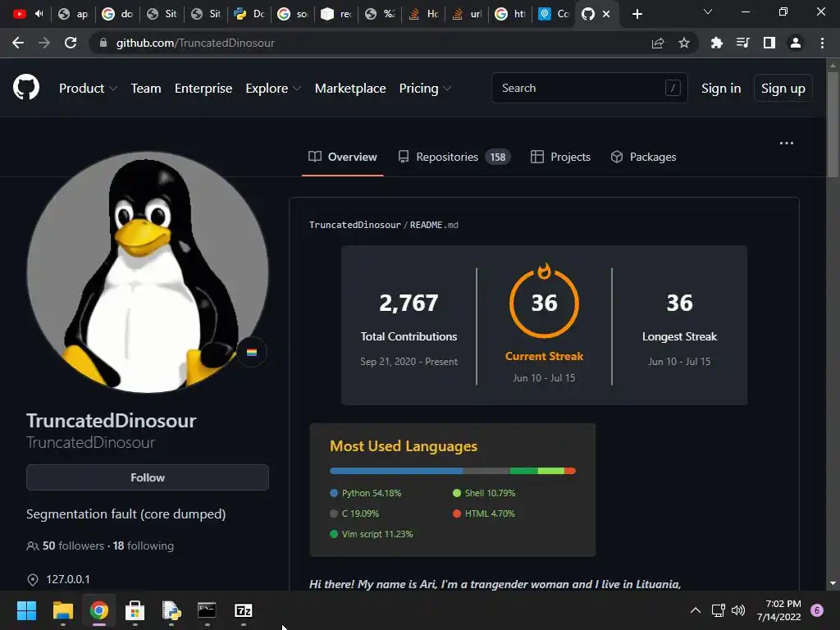Open the Chrome three-dot menu
This screenshot has height=630, width=840.
pyautogui.click(x=822, y=43)
